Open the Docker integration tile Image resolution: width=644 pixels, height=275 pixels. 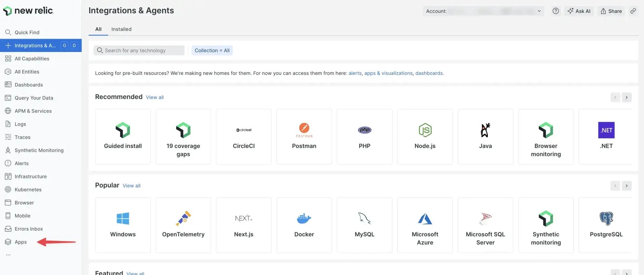coord(304,225)
